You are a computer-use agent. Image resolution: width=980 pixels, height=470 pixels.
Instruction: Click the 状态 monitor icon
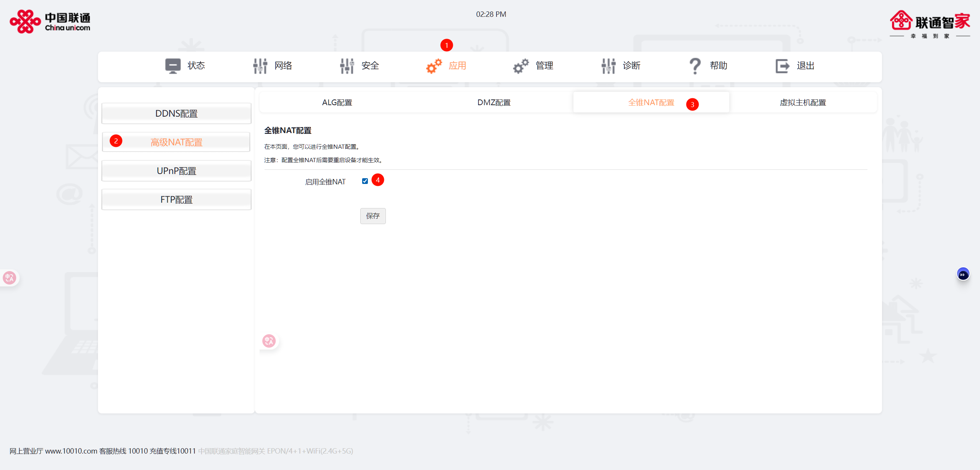[x=173, y=66]
